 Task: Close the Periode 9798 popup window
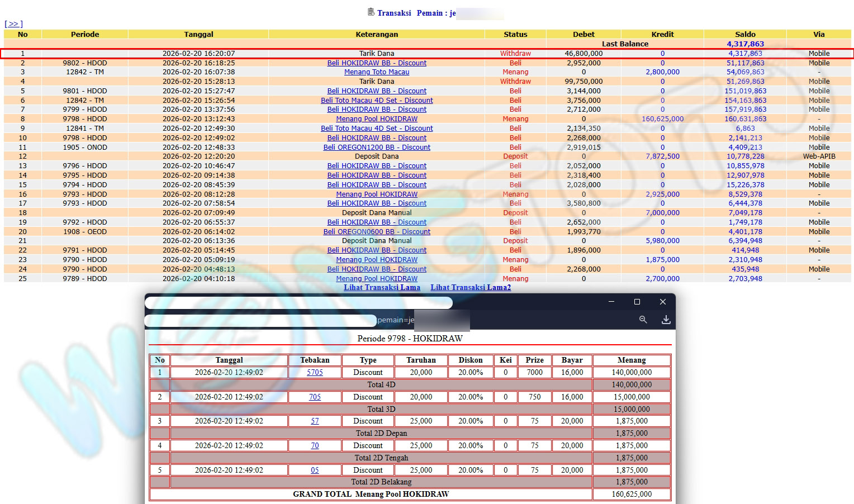point(662,302)
